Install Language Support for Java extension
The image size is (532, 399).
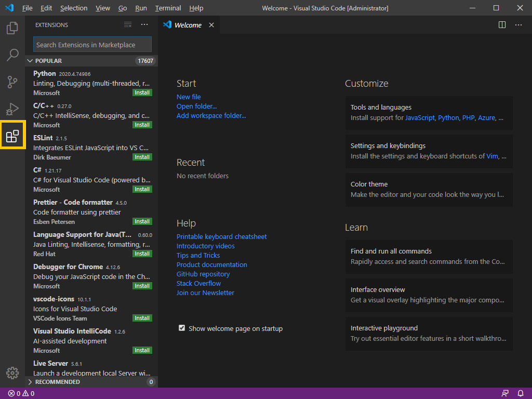coord(142,254)
